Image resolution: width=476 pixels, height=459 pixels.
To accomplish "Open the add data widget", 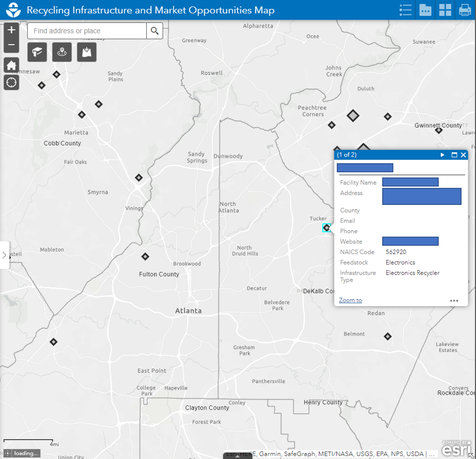I will tap(87, 52).
